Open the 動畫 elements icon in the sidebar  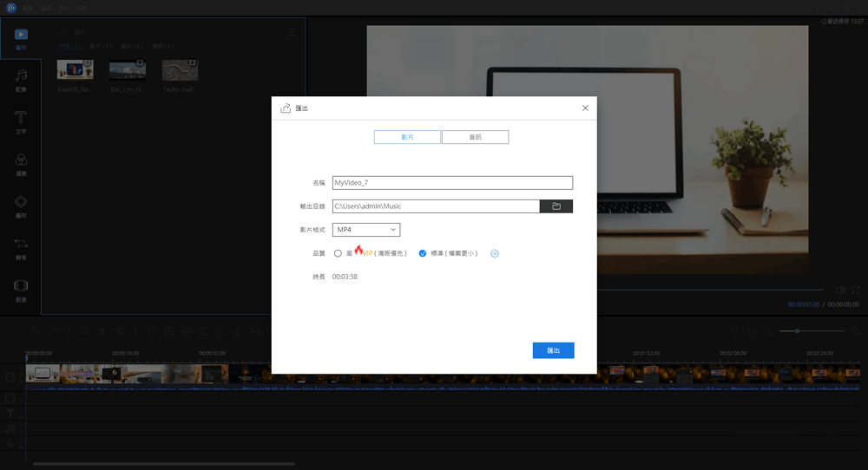21,290
